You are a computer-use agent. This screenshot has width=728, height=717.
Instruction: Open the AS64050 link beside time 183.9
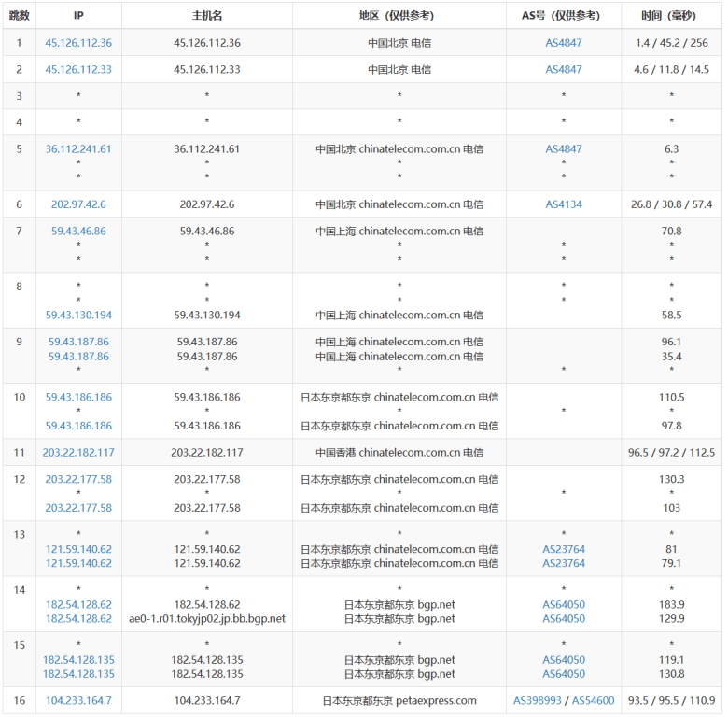click(x=564, y=605)
